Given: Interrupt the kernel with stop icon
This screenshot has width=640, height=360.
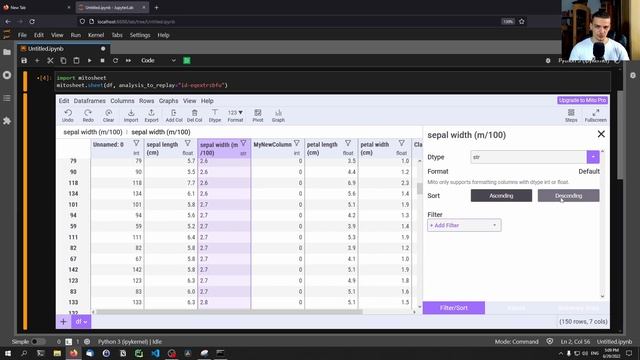Looking at the screenshot, I should [x=102, y=60].
